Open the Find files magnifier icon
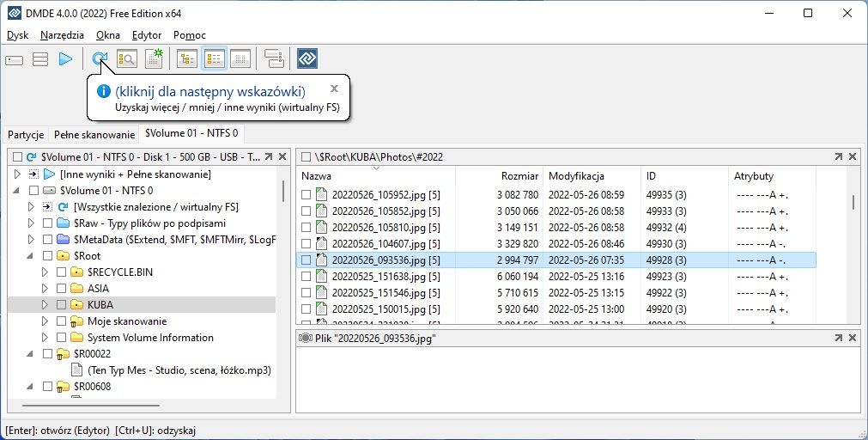The height and width of the screenshot is (440, 868). (127, 58)
